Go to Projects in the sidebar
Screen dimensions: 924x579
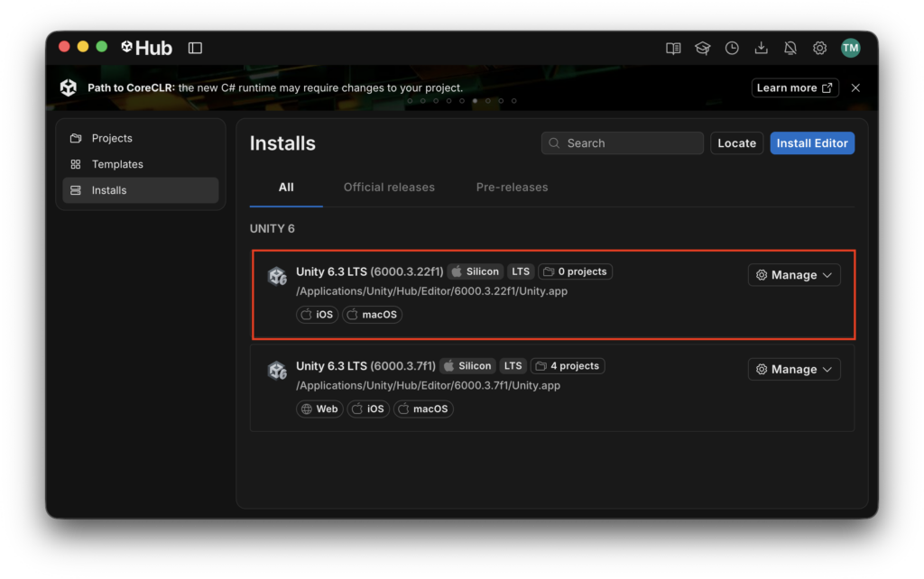tap(141, 138)
